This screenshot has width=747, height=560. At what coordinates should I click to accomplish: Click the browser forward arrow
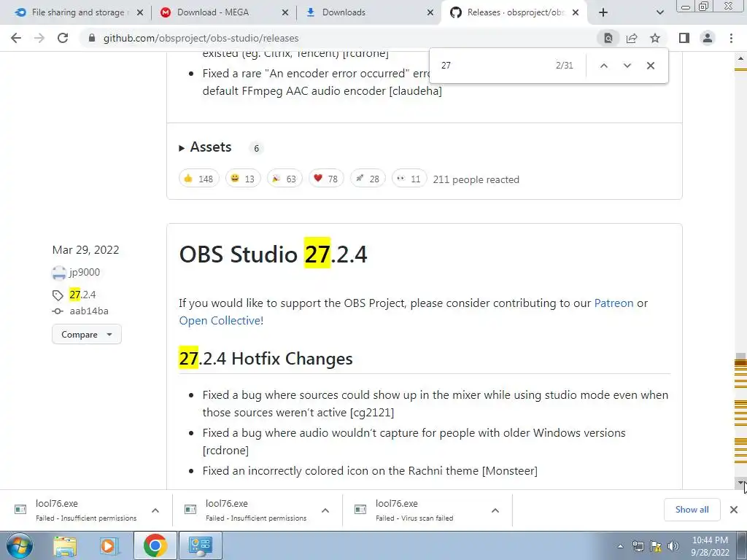39,38
